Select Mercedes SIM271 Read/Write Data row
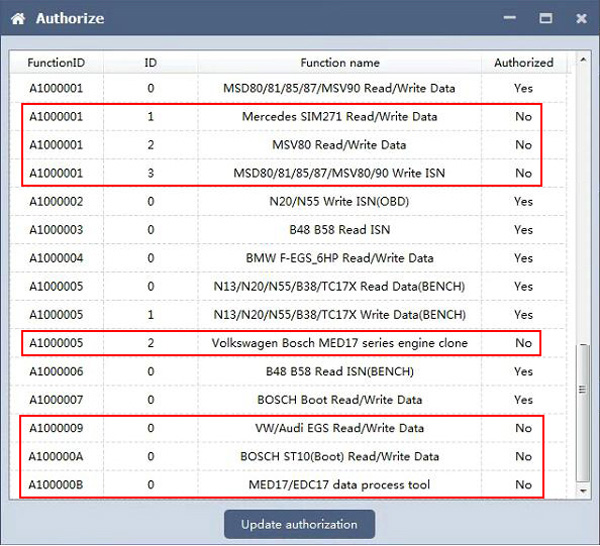This screenshot has width=600, height=546. [288, 117]
